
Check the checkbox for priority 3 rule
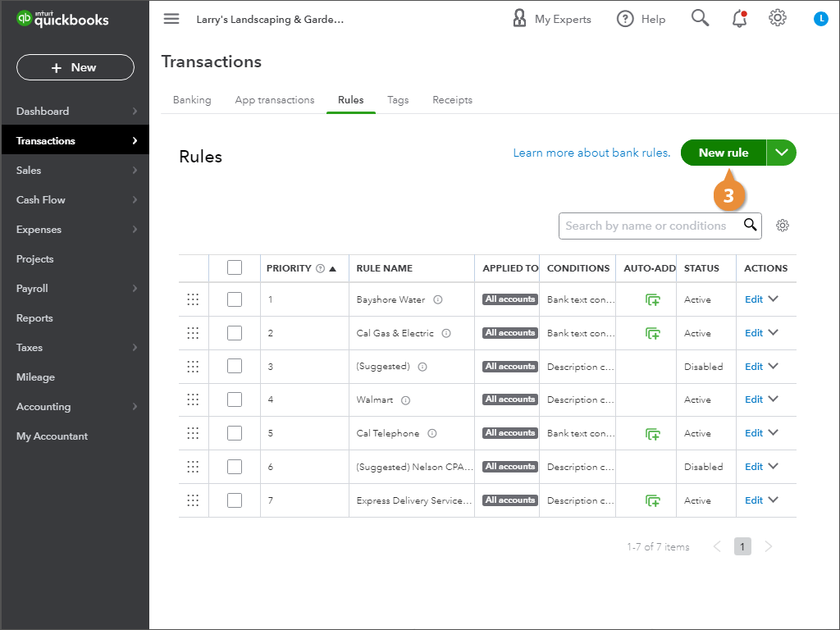click(235, 366)
